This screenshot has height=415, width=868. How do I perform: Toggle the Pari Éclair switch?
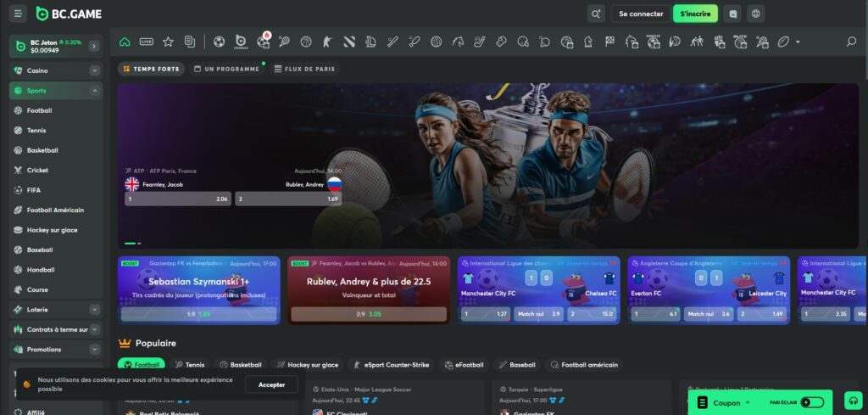coord(811,402)
